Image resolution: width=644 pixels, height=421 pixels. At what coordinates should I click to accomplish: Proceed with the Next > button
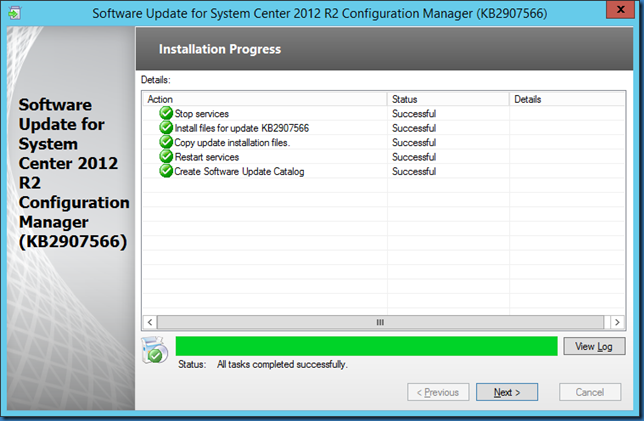(x=507, y=392)
